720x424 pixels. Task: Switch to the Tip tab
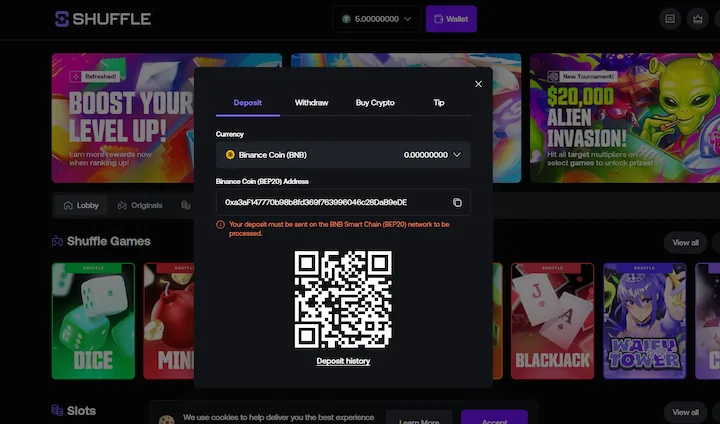click(439, 103)
